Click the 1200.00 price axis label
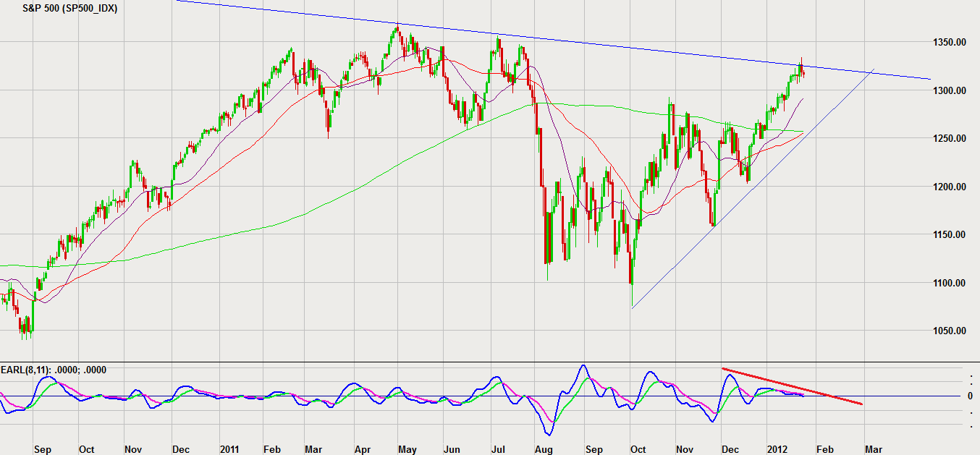Screen dimensions: 980x455 coord(949,187)
